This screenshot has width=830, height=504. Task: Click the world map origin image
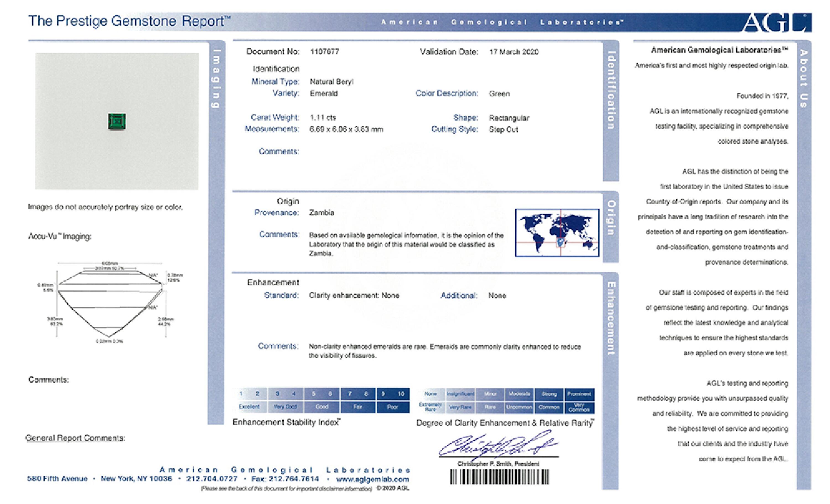pos(557,232)
